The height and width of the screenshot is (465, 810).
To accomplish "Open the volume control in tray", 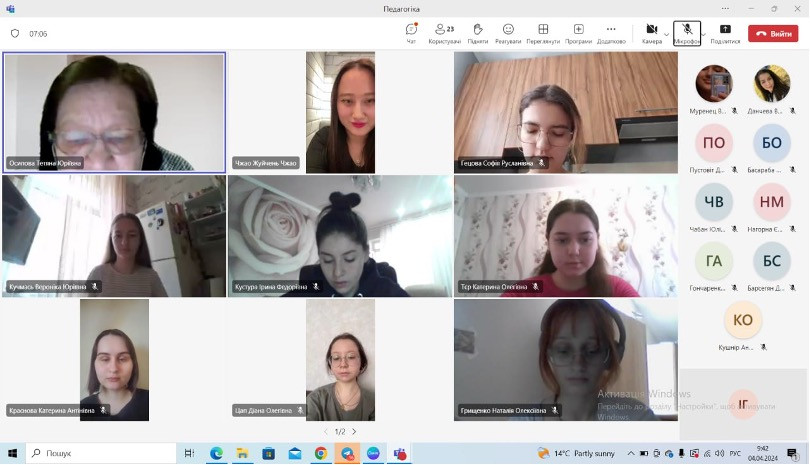I will [720, 453].
